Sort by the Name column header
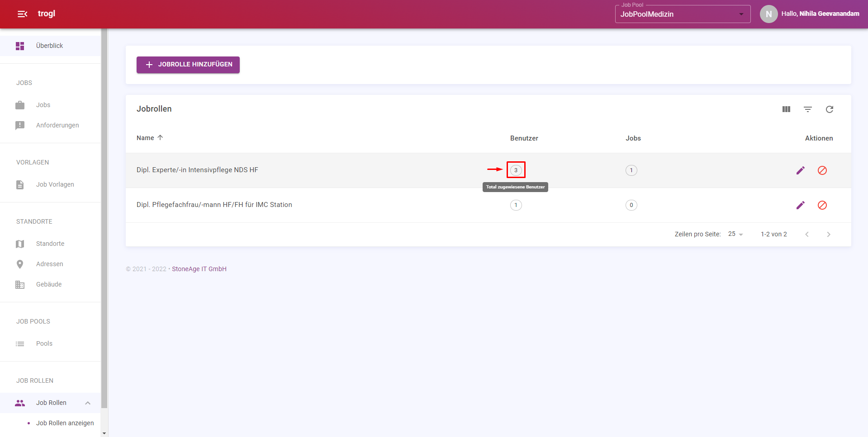868x437 pixels. click(150, 138)
